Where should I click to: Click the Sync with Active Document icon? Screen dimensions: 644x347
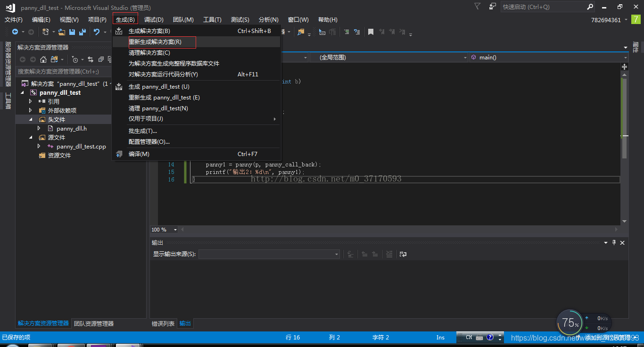coord(91,59)
